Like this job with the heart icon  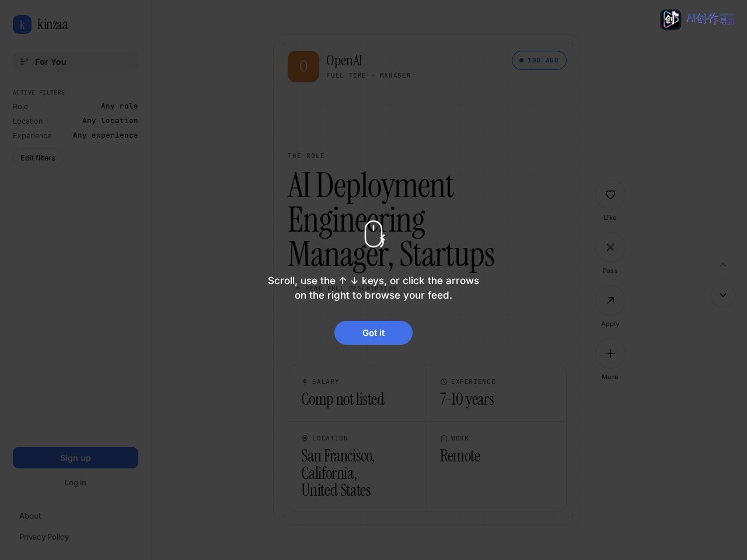(610, 195)
